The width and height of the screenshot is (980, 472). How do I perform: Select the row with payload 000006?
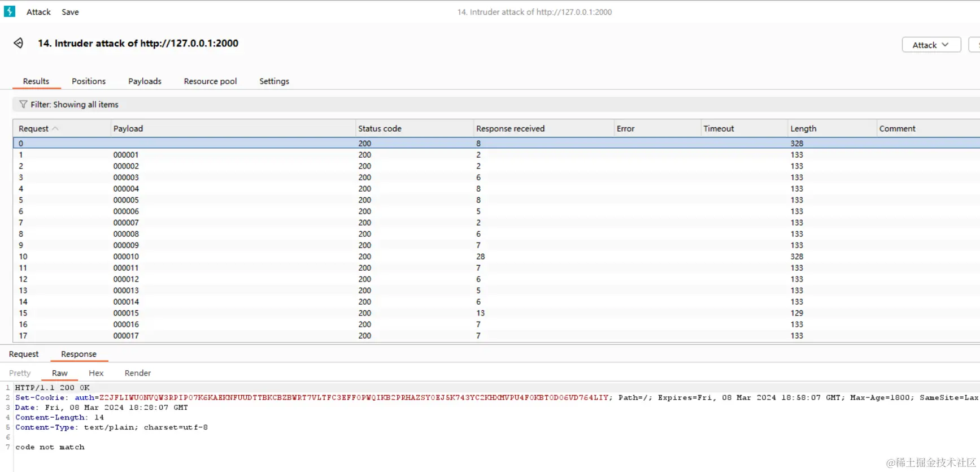point(496,211)
